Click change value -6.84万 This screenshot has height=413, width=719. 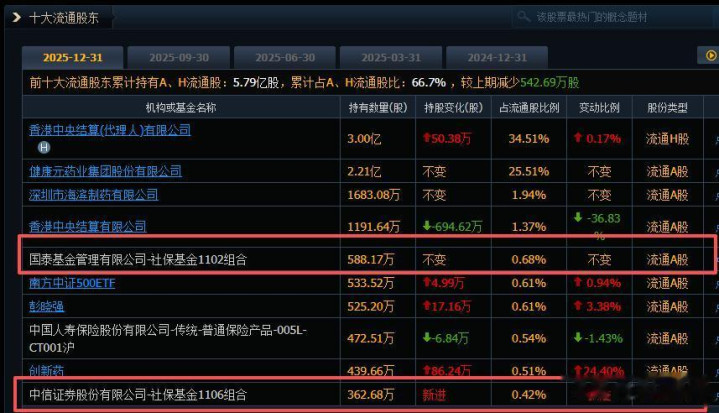click(x=446, y=338)
